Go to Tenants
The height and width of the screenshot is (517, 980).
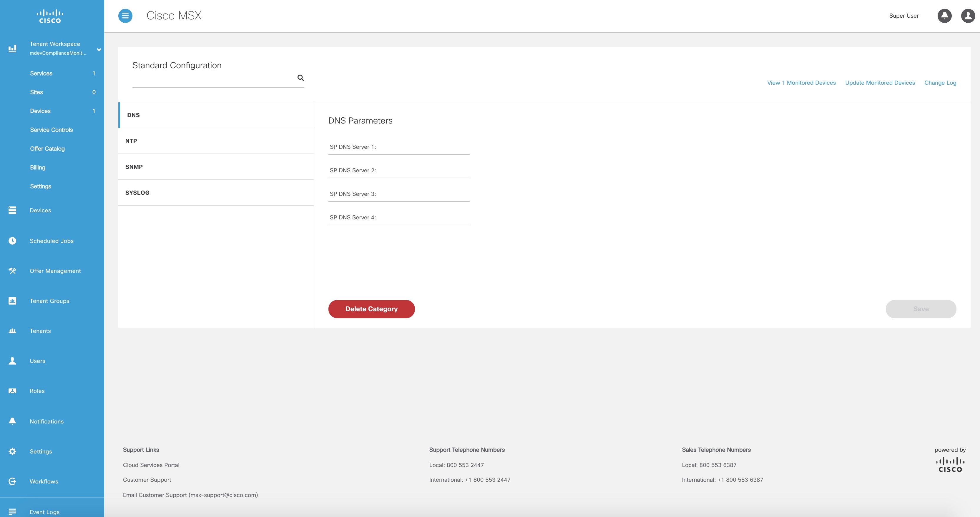(x=40, y=331)
